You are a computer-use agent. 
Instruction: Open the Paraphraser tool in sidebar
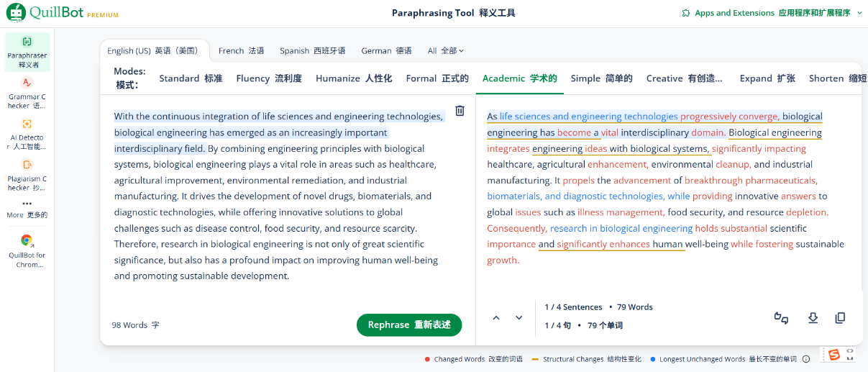point(27,52)
